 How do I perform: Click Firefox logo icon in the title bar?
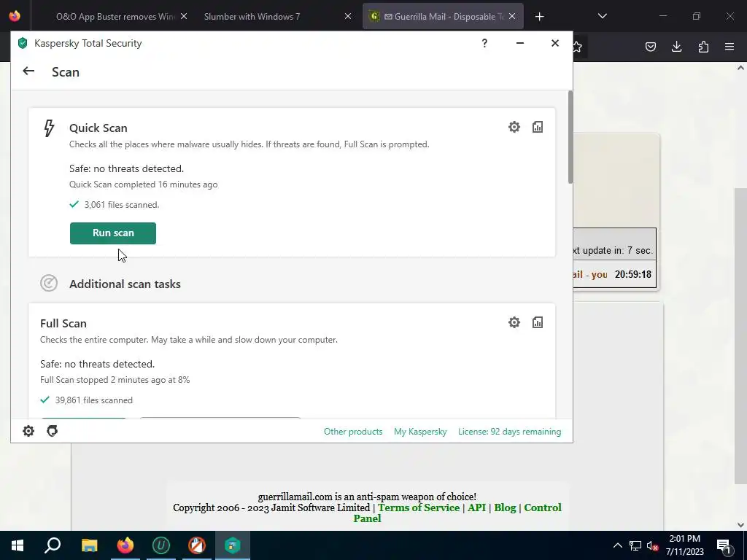(x=15, y=16)
